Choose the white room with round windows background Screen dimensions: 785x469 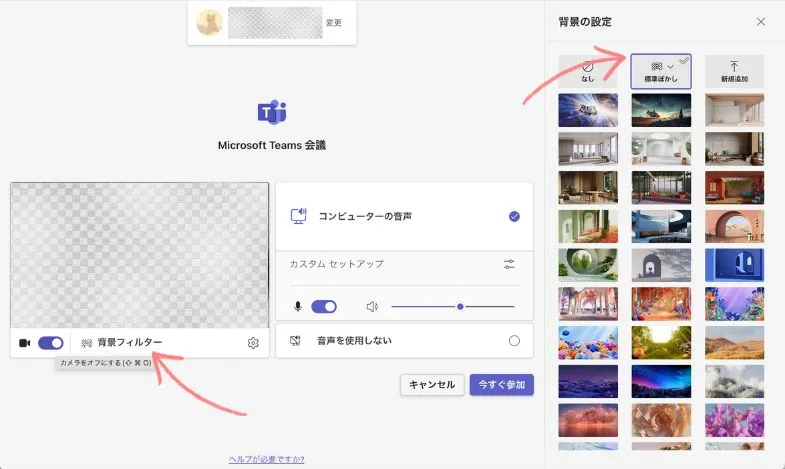click(661, 149)
